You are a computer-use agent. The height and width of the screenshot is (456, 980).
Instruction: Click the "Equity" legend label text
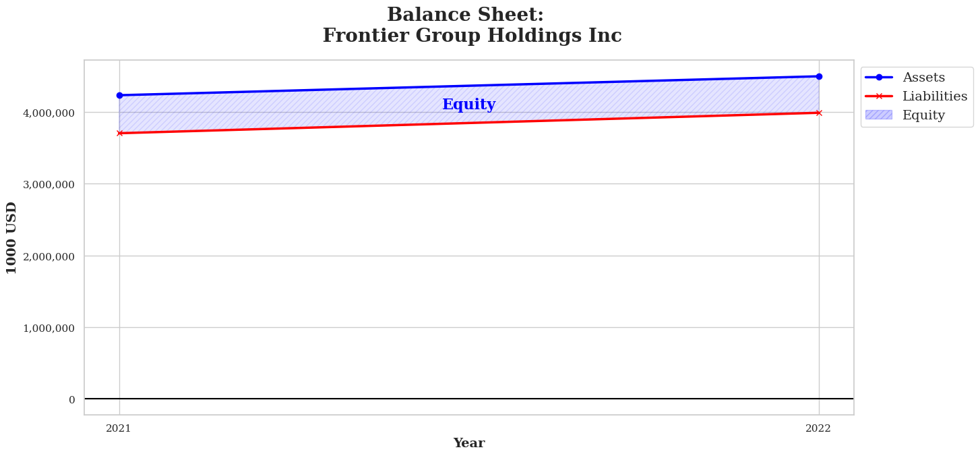click(923, 115)
